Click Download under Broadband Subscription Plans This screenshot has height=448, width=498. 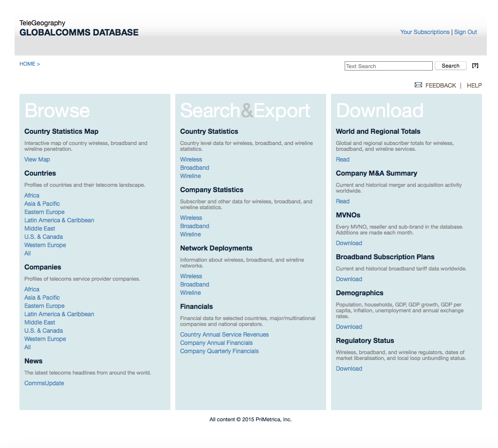[349, 279]
